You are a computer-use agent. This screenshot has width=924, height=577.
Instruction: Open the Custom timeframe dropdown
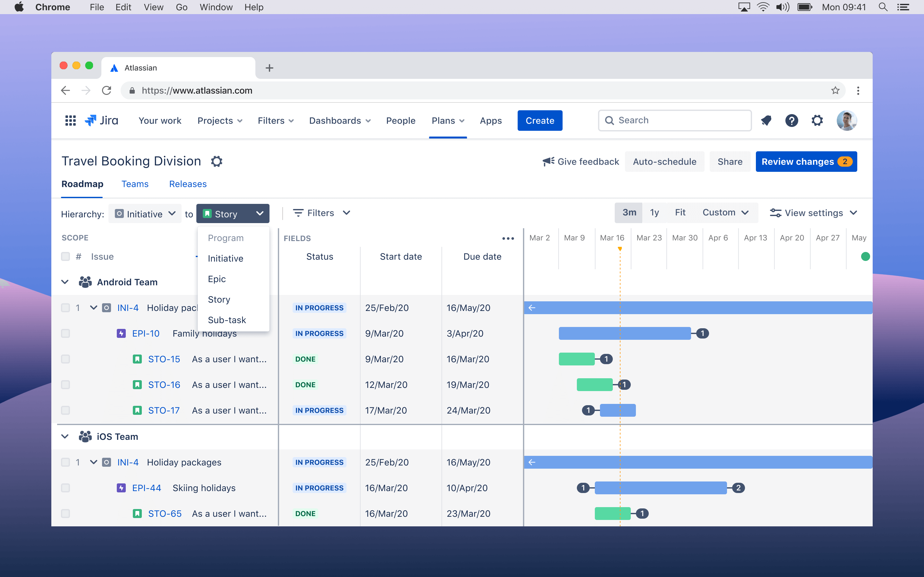point(725,212)
